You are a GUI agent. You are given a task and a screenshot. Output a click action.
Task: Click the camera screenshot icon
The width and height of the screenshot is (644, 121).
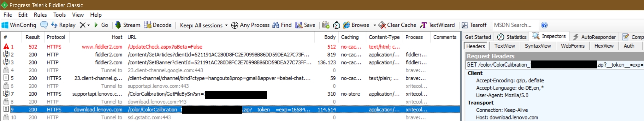coord(325,25)
